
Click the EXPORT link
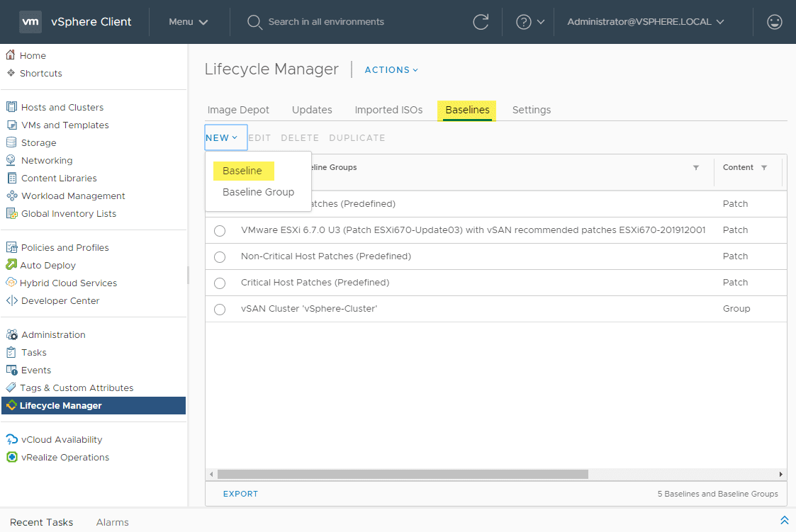tap(240, 494)
